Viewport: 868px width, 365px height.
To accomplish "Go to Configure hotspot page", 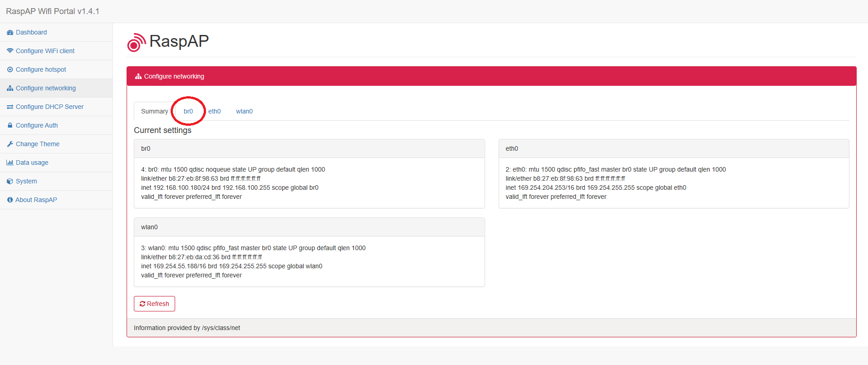I will tap(41, 69).
